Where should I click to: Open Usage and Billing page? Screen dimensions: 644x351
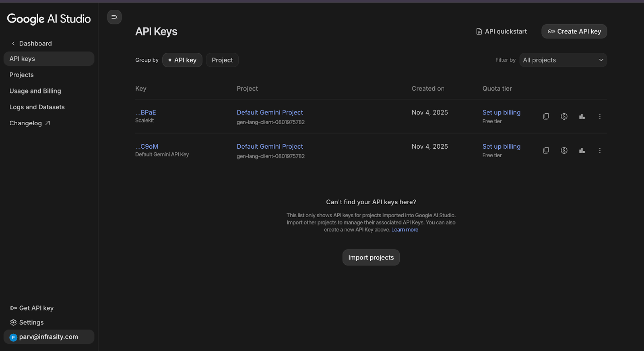(x=35, y=91)
